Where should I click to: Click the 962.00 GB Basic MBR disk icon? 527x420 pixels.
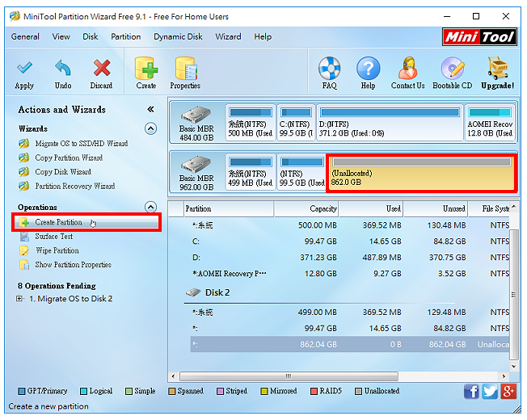[x=196, y=164]
